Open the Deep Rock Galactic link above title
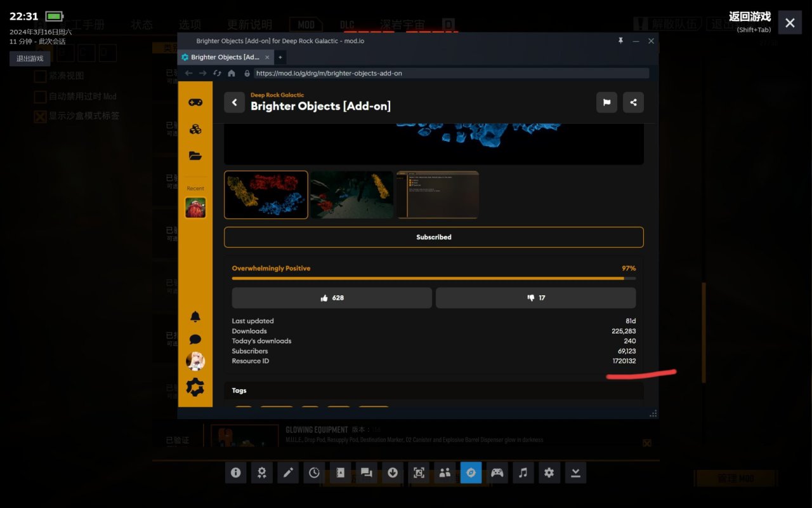Viewport: 812px width, 508px height. point(277,95)
